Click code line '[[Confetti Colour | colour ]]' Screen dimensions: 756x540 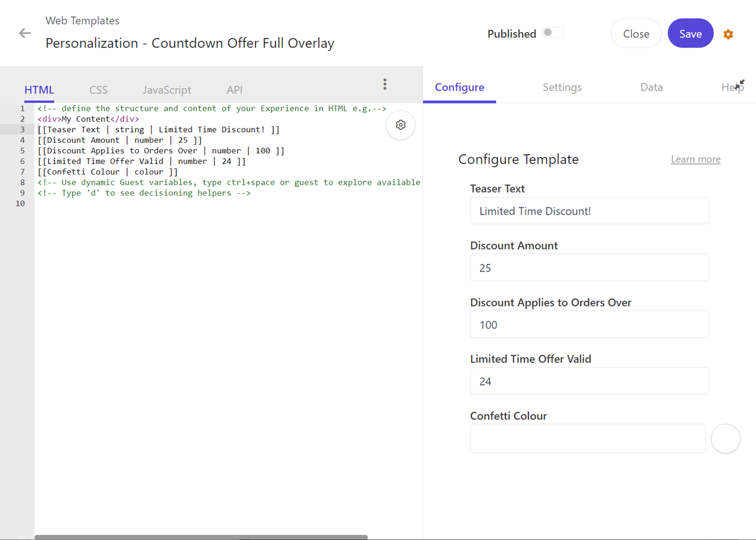(x=108, y=172)
